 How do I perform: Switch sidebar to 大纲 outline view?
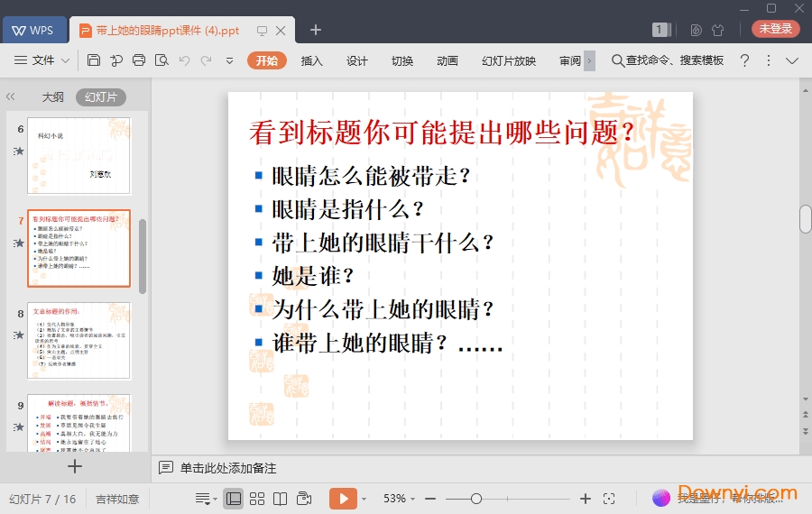coord(52,97)
